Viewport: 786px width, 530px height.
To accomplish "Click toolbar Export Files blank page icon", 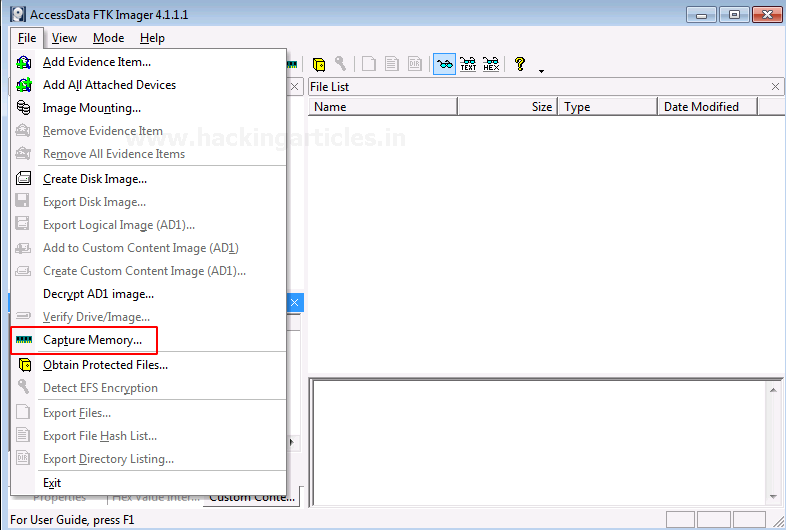I will click(x=369, y=64).
